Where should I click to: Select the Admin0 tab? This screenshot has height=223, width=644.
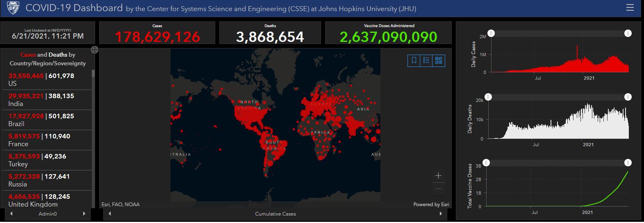48,214
